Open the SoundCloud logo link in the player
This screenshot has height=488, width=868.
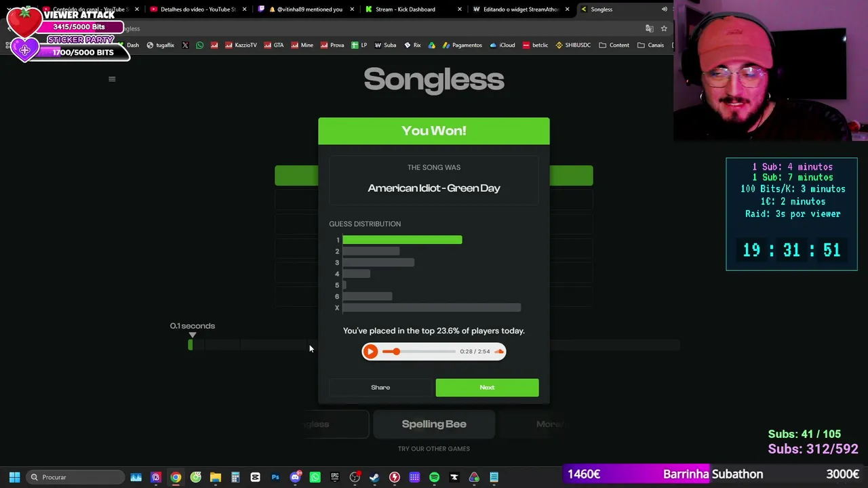[499, 351]
